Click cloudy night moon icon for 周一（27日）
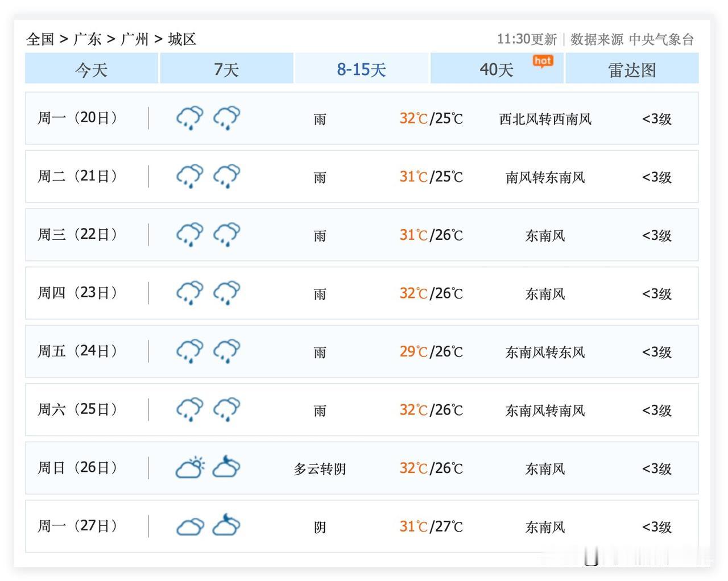The width and height of the screenshot is (728, 581). (x=226, y=525)
